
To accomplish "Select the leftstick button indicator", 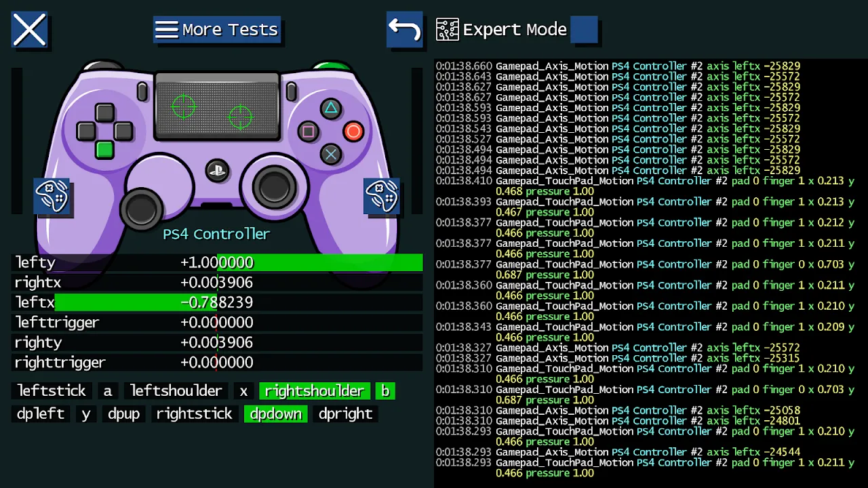I will tap(52, 391).
